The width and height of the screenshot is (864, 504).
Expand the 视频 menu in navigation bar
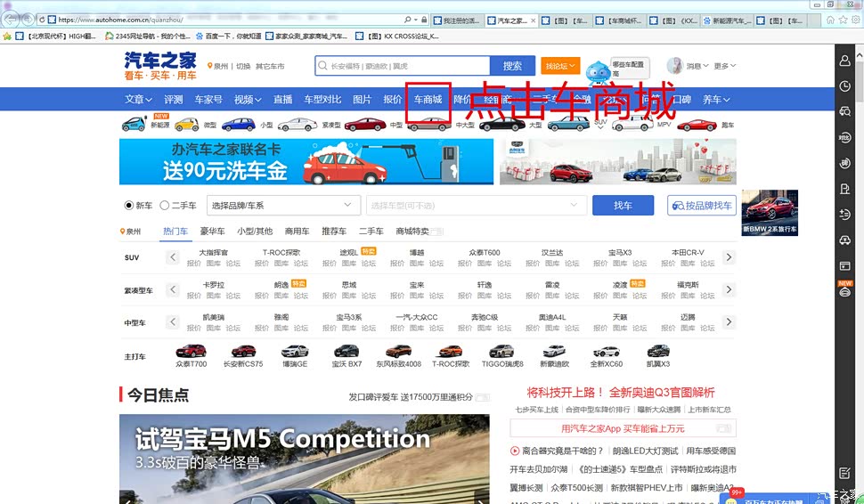coord(248,99)
